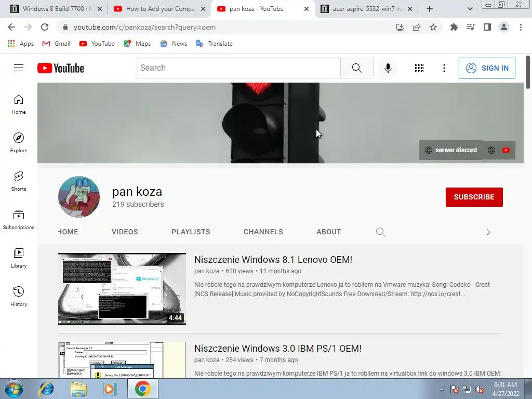Open channel HOME tab

(x=68, y=232)
